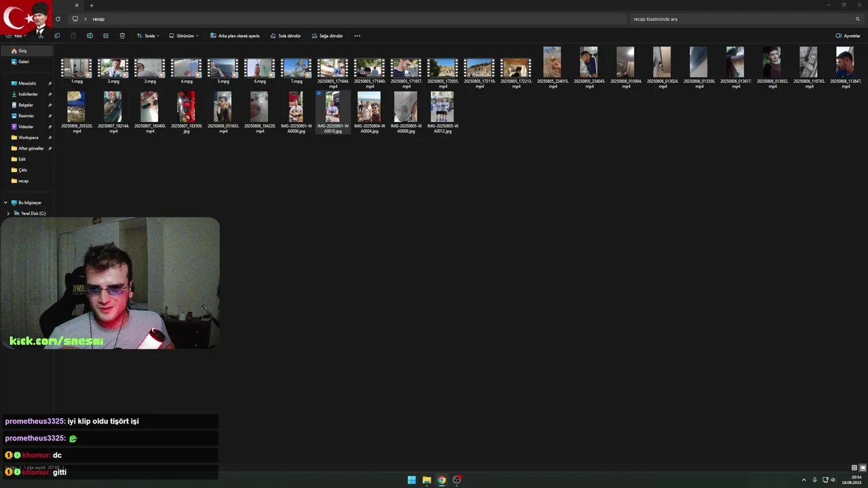Screen dimensions: 868x488
Task: Click Arka plan olarak ayarla button
Action: (x=235, y=36)
